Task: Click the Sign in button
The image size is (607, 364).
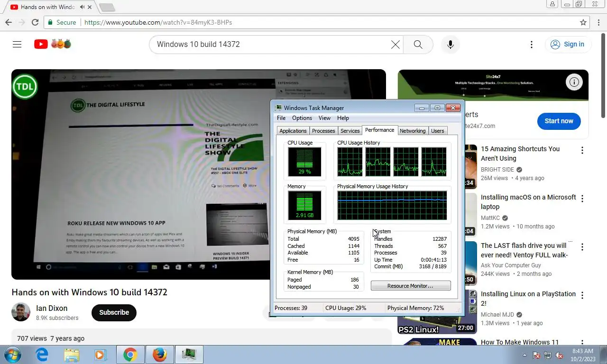Action: pos(567,44)
